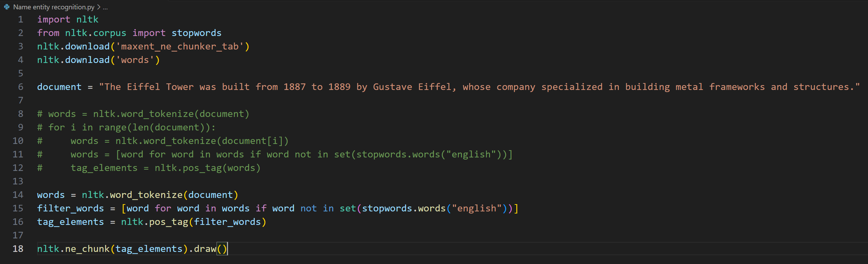Viewport: 868px width, 264px height.
Task: Click the "english" string on line 15
Action: tap(476, 208)
